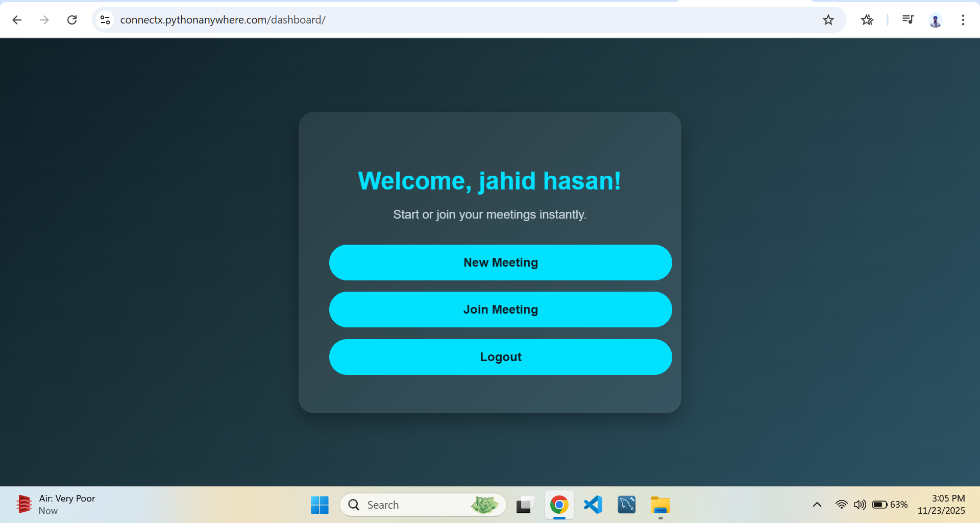Open the clock and date panel
The width and height of the screenshot is (980, 523).
941,505
